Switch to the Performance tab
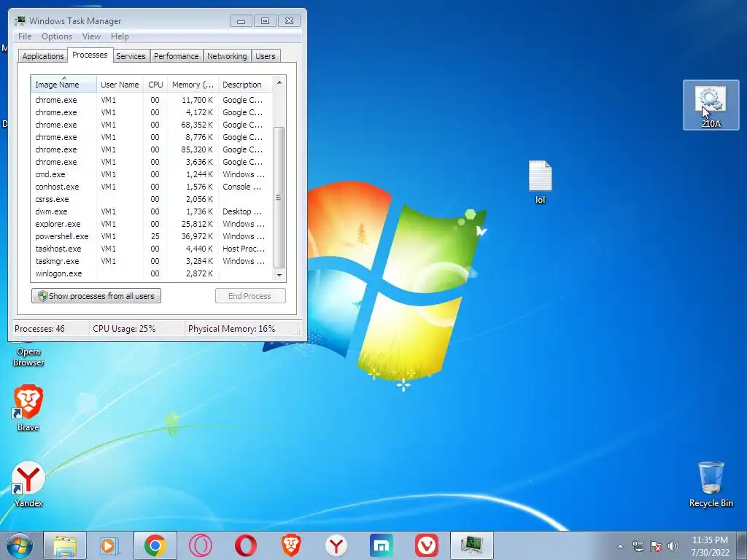The image size is (747, 560). [x=177, y=56]
